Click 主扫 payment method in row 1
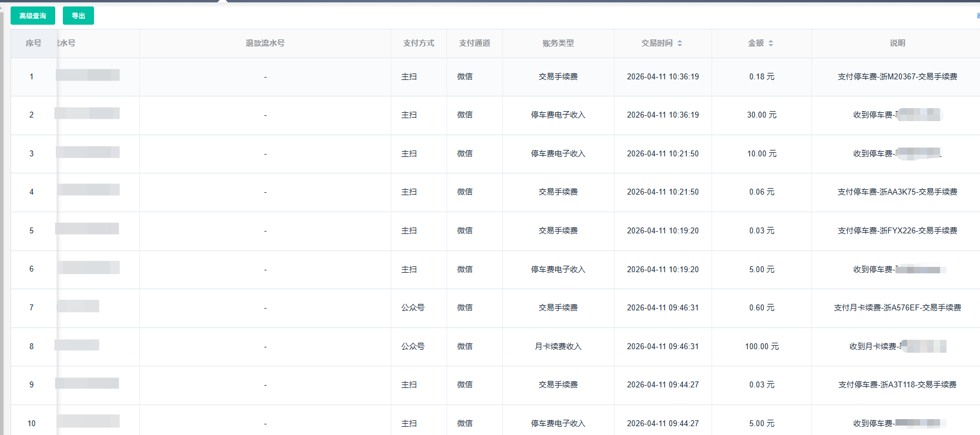The image size is (980, 435). 409,76
